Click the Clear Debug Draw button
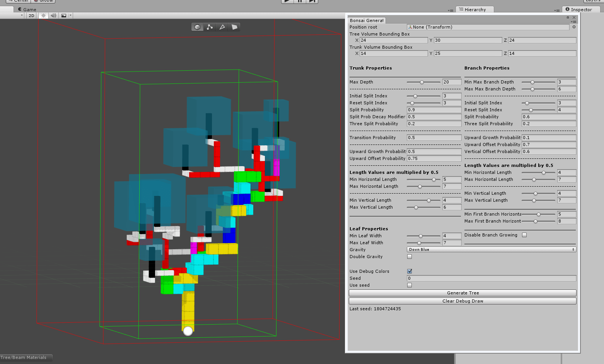The height and width of the screenshot is (364, 604). coord(462,301)
